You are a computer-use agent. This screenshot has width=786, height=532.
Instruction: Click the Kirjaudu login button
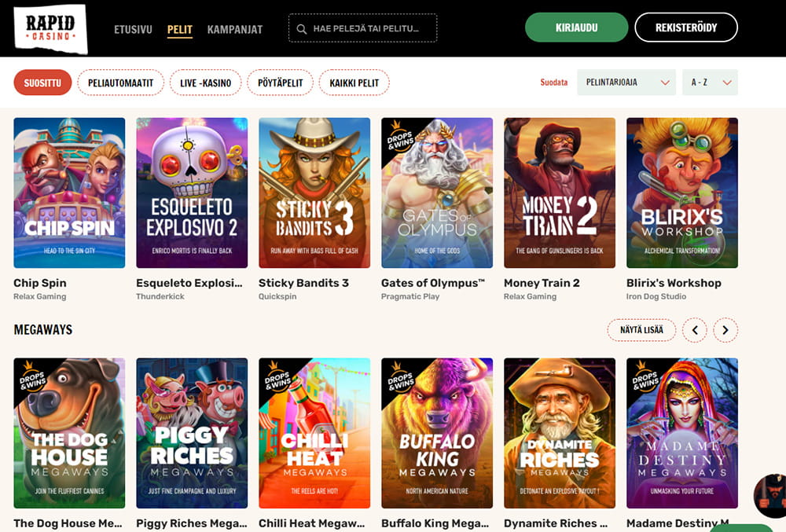coord(576,28)
